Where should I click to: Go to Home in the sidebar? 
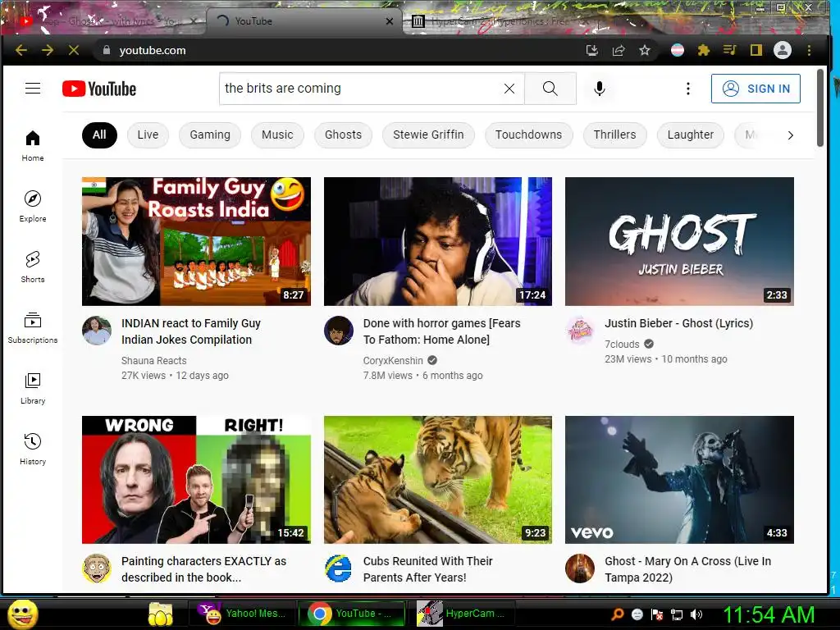pos(33,146)
